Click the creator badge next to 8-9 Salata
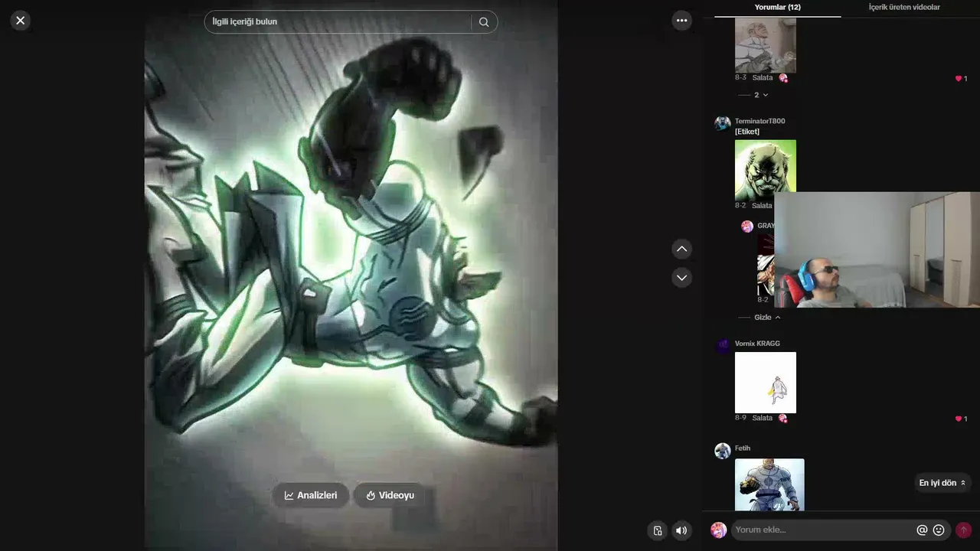Viewport: 980px width, 551px height. coord(783,419)
